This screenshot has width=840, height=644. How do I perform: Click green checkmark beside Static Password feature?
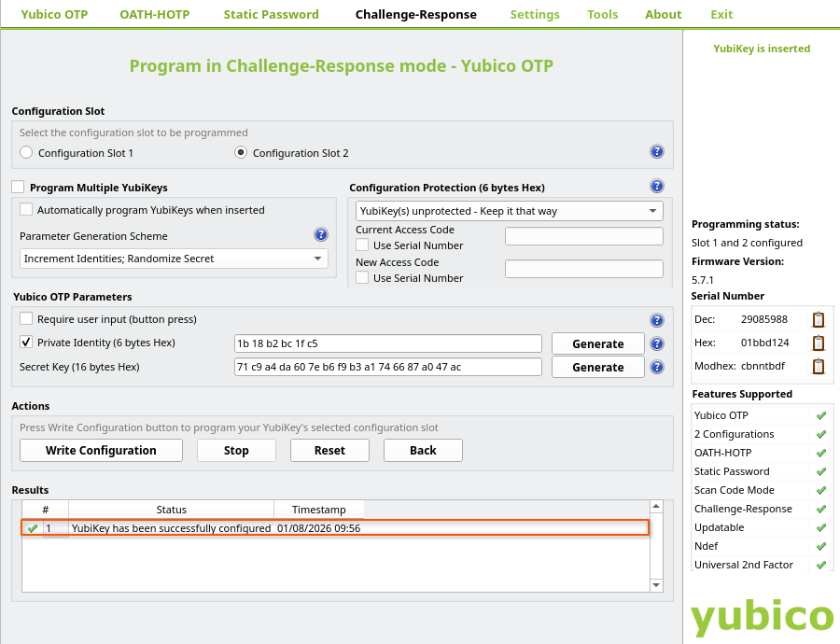point(820,472)
